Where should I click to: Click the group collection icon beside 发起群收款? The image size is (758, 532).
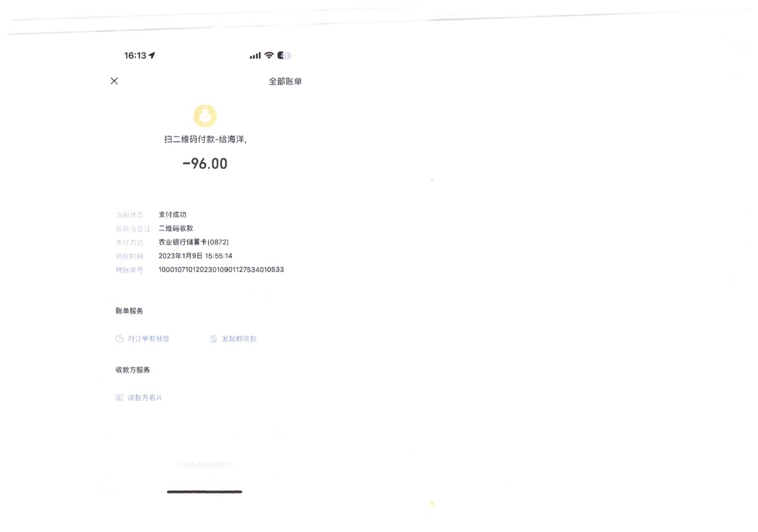[213, 339]
